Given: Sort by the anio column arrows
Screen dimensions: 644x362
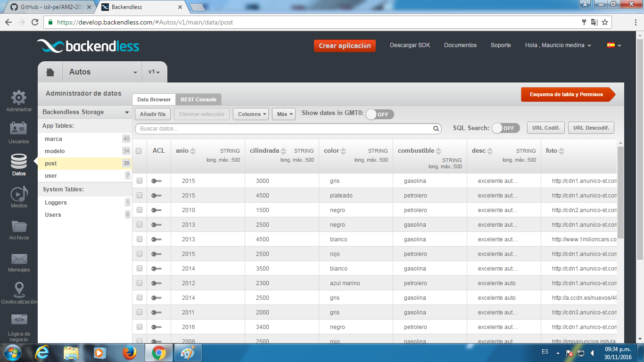Looking at the screenshot, I should [x=193, y=151].
